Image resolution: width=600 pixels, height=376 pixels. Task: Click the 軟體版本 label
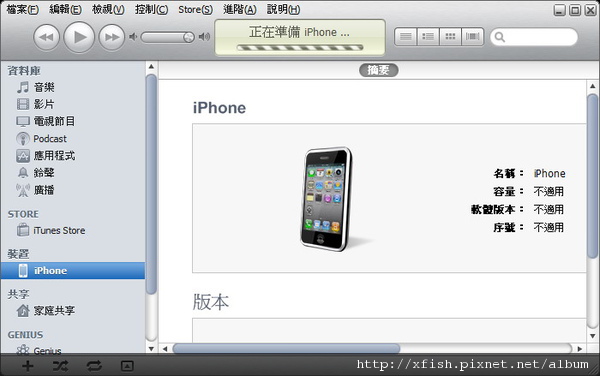[493, 209]
